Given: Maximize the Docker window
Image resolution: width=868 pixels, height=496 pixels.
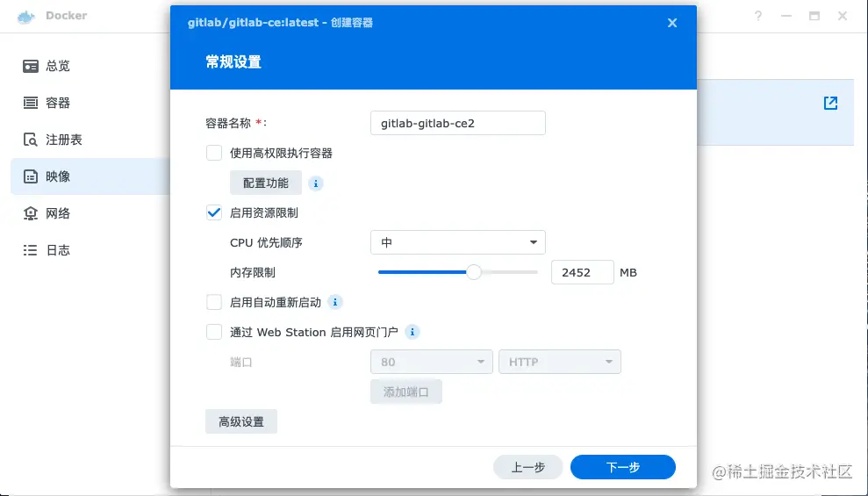Looking at the screenshot, I should click(x=814, y=16).
